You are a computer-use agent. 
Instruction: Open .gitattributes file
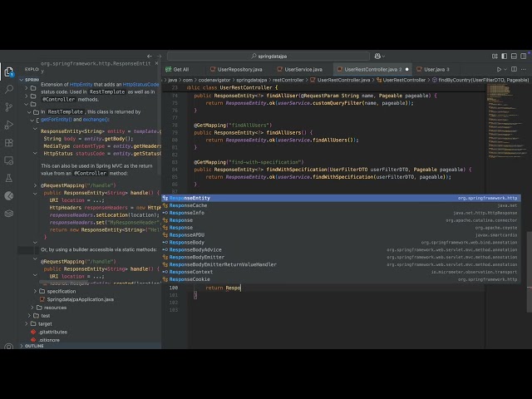pos(52,332)
